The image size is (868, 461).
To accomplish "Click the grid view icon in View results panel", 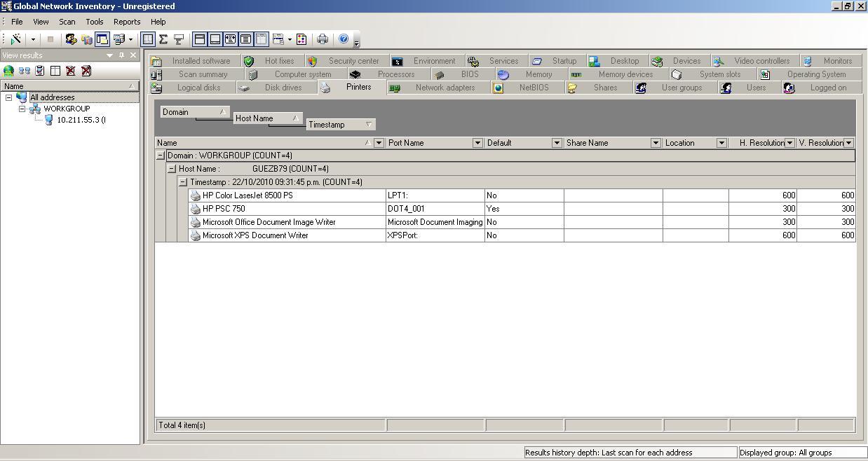I will tap(55, 70).
